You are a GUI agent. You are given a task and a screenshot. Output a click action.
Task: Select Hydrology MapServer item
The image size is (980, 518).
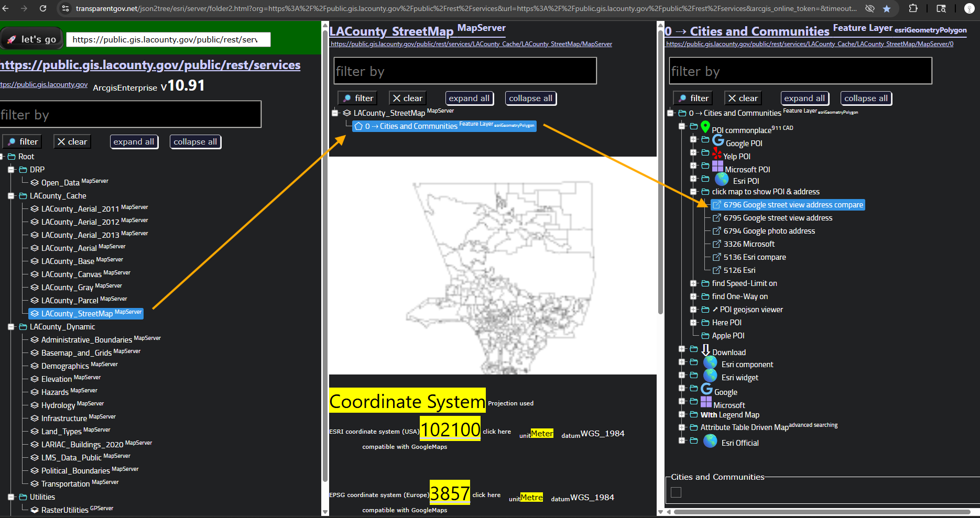[67, 405]
